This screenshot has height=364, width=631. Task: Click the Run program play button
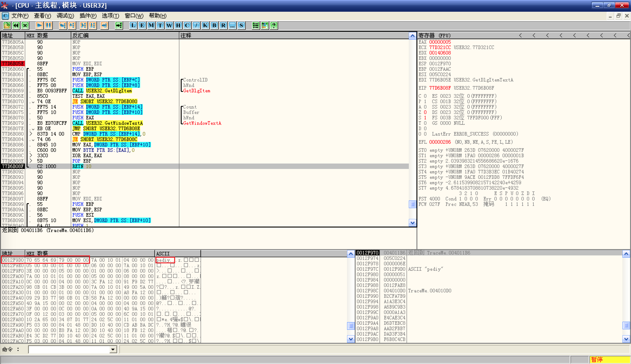click(39, 25)
